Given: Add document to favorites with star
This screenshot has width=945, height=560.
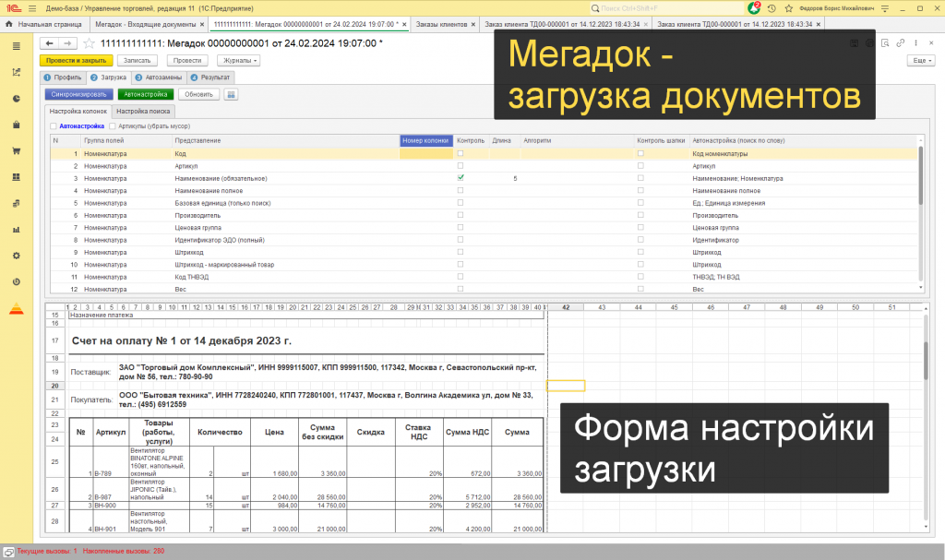Looking at the screenshot, I should 90,43.
